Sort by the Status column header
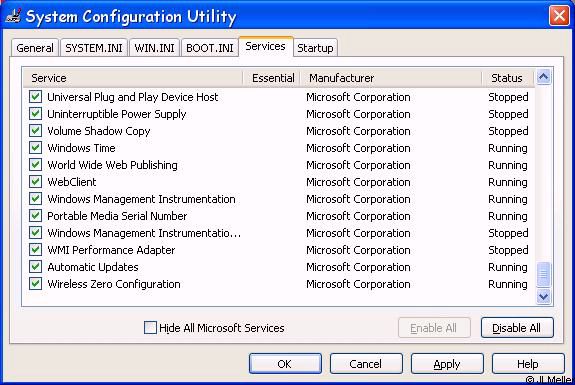575x385 pixels. pyautogui.click(x=507, y=78)
